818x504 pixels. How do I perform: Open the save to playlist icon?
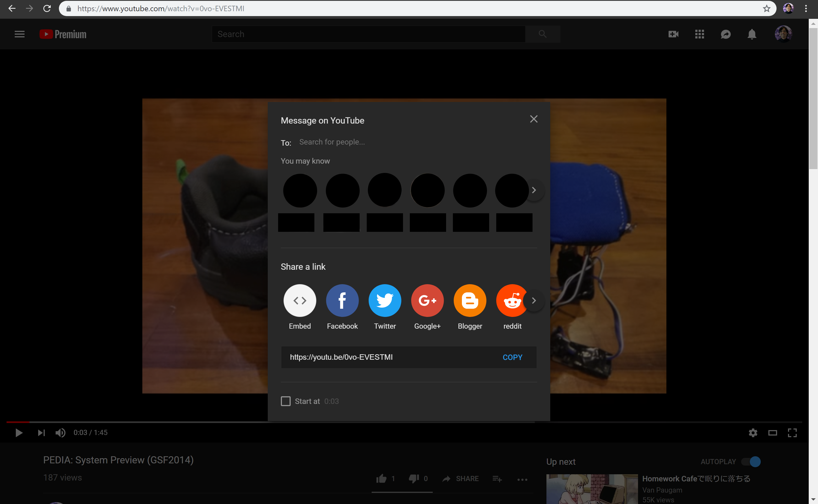point(497,479)
